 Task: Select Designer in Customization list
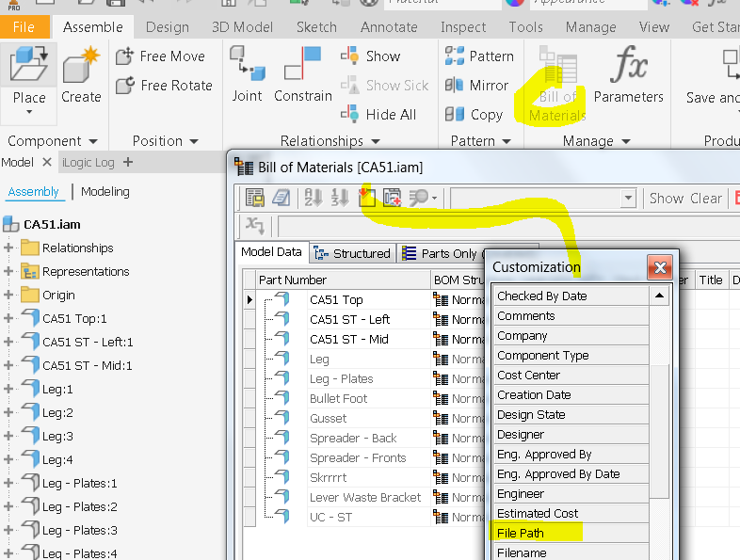coord(571,434)
